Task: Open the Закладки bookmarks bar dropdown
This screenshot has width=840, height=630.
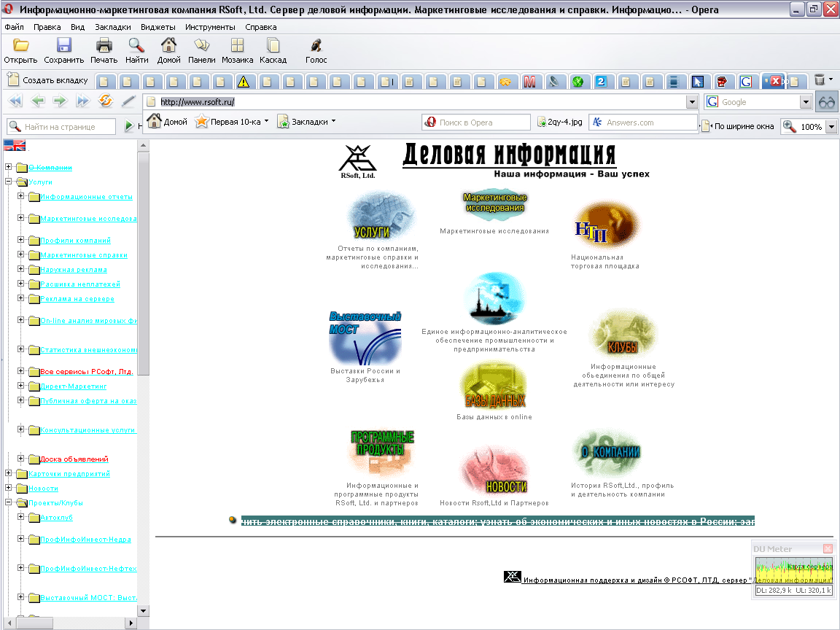Action: (x=306, y=122)
